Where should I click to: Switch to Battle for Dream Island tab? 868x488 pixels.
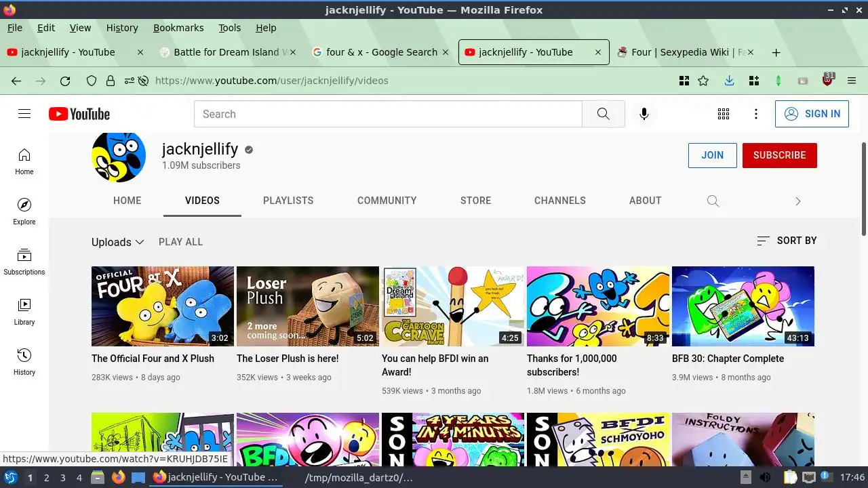point(229,52)
